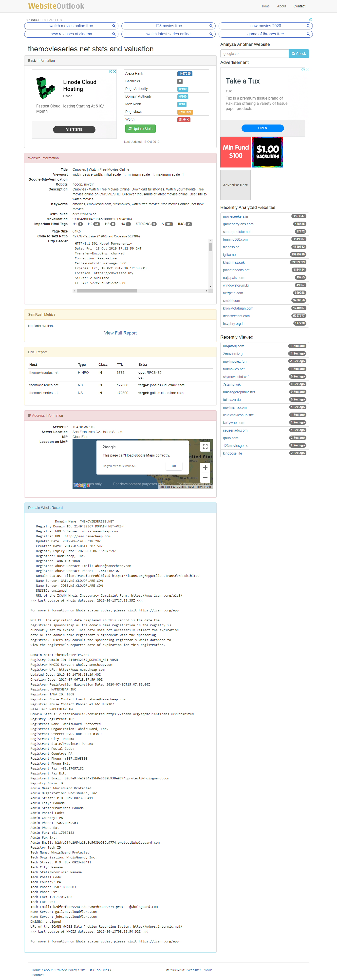Click search icon for game of thrones free
This screenshot has width=337, height=980.
(308, 34)
